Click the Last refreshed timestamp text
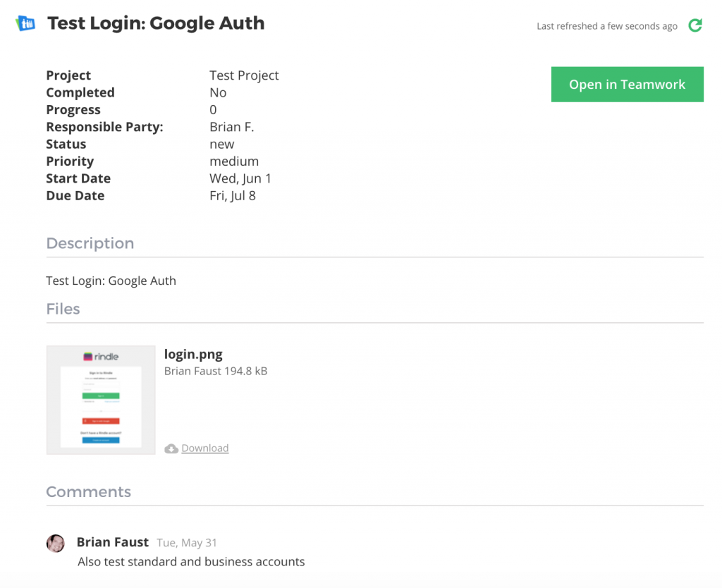This screenshot has width=722, height=588. coord(606,26)
